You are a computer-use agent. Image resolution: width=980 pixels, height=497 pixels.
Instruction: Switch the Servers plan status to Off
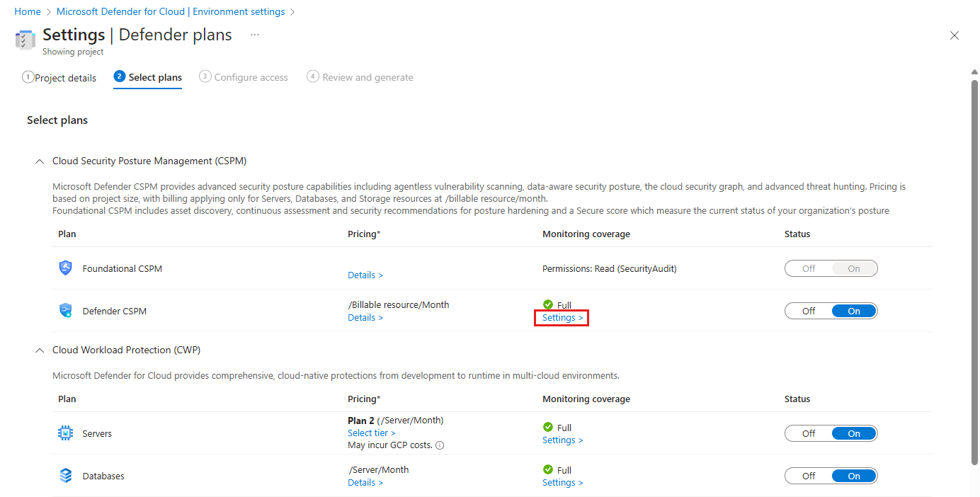pos(809,433)
